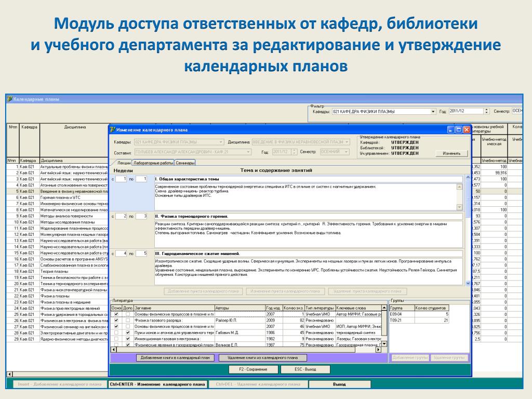The width and height of the screenshot is (532, 399).
Task: Open the Кафедры dropdown in the dialog
Action: (221, 142)
